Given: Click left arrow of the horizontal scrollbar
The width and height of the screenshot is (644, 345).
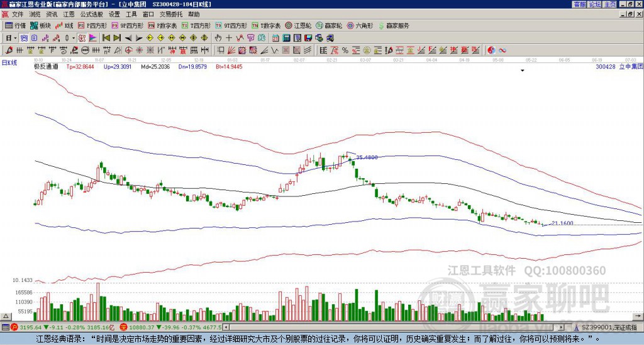Looking at the screenshot, I should click(225, 328).
